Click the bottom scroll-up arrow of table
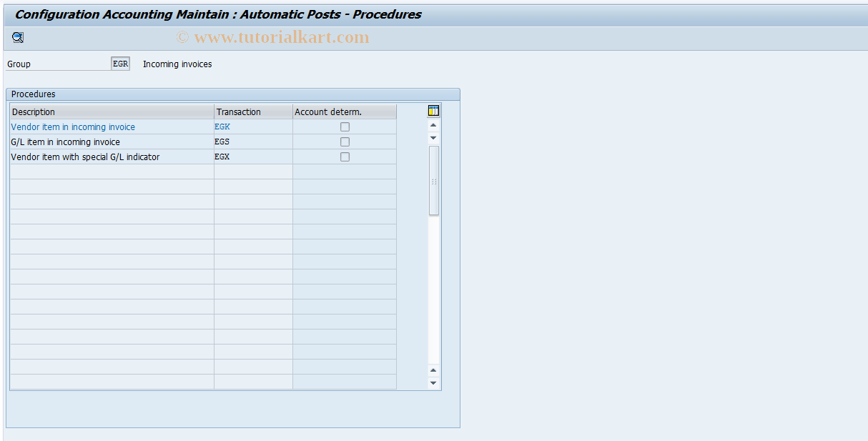868x441 pixels. coord(433,370)
